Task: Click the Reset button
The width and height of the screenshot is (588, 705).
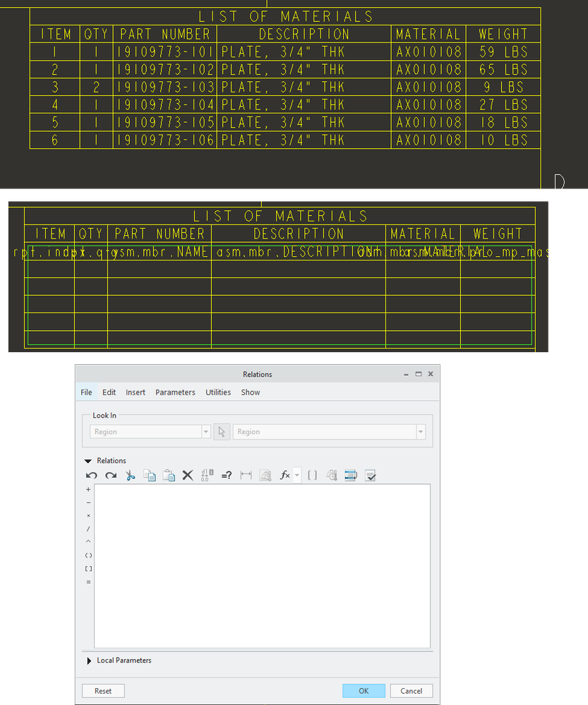Action: (x=103, y=691)
